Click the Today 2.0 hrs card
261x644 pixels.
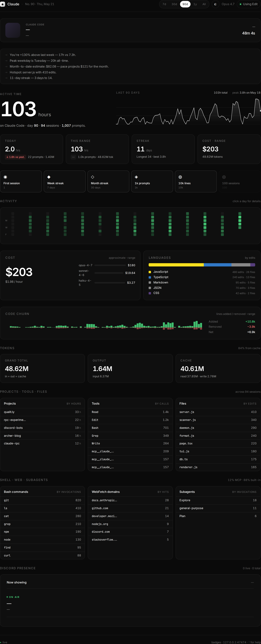point(32,149)
